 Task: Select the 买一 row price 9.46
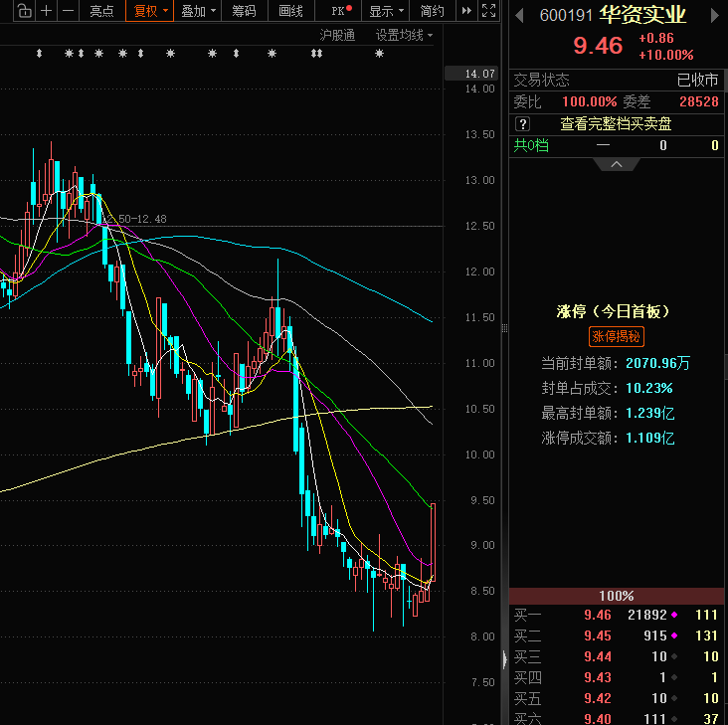598,615
